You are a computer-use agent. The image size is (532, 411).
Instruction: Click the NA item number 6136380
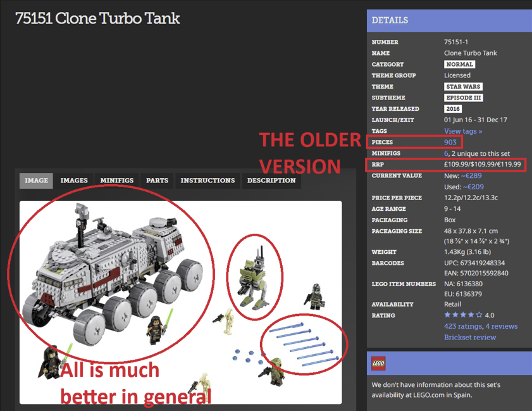[463, 284]
